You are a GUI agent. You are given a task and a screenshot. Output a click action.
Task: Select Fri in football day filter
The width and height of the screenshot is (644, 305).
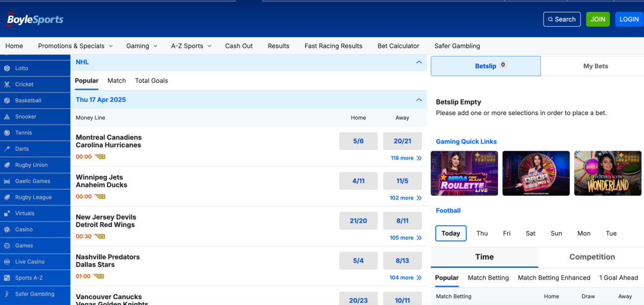pos(507,233)
